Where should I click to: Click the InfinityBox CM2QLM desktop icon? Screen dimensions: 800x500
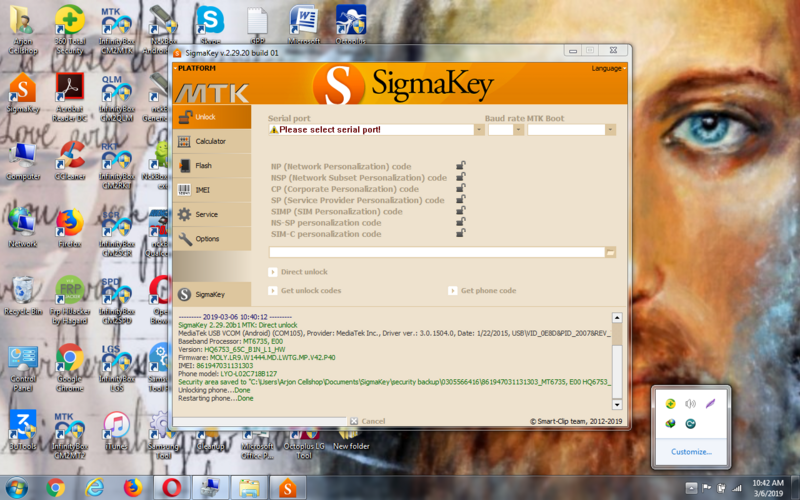pos(117,98)
